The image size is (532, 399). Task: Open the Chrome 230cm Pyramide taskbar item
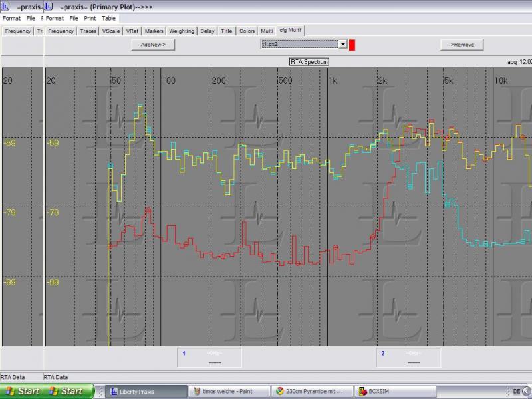(x=312, y=392)
